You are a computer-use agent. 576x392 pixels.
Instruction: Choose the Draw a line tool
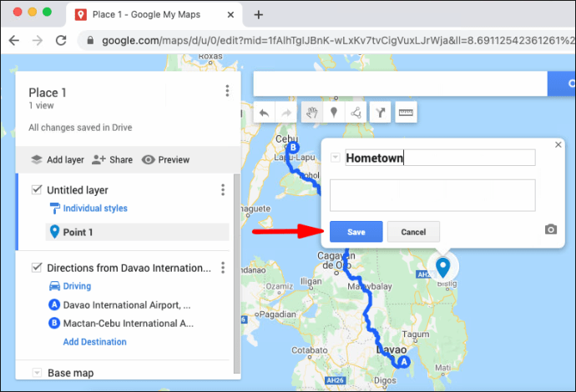pos(356,113)
